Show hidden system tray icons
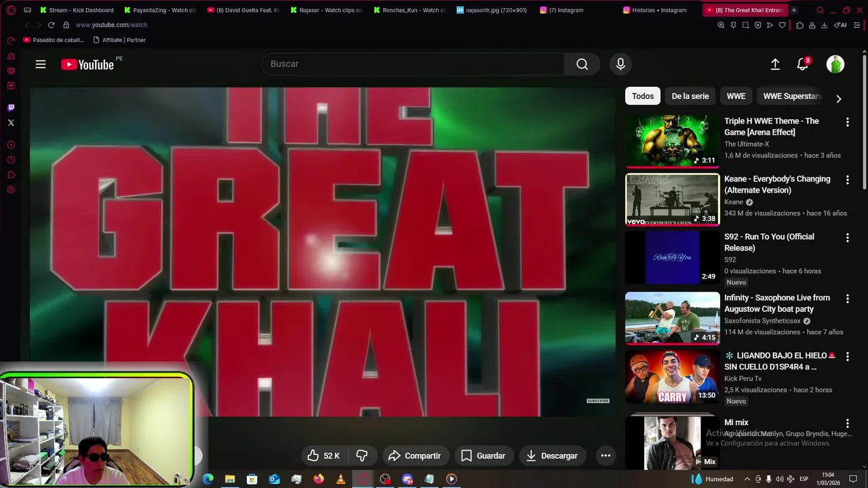Image resolution: width=868 pixels, height=488 pixels. (747, 479)
